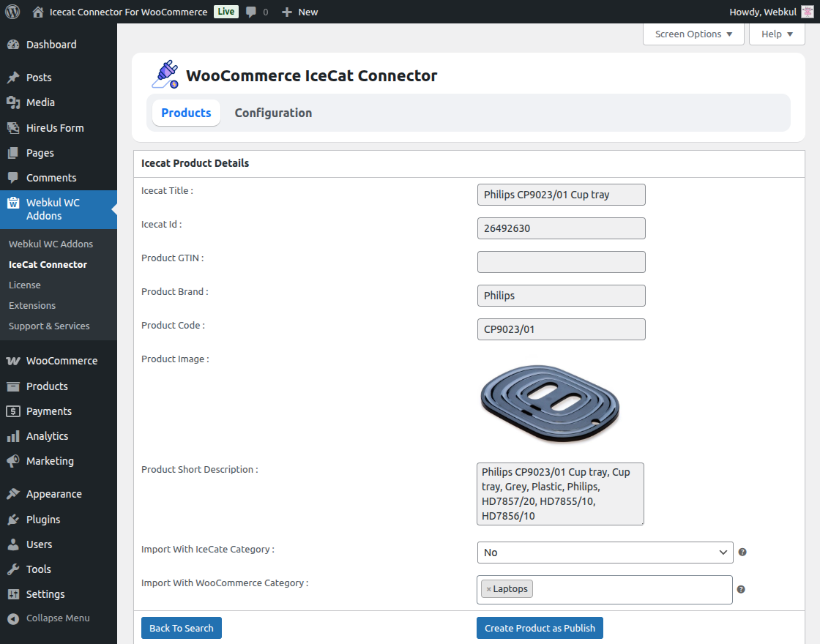820x644 pixels.
Task: Open the Screen Options dropdown
Action: pyautogui.click(x=693, y=34)
